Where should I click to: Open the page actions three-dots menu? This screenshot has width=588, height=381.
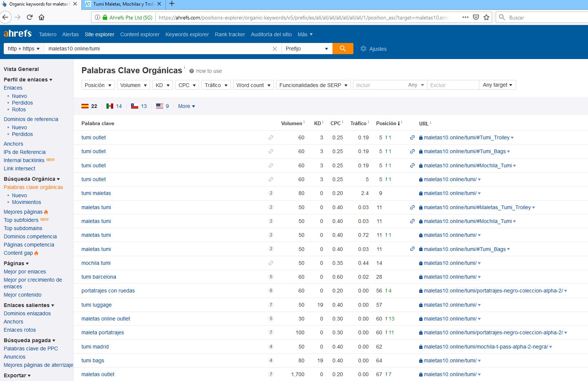tap(465, 17)
